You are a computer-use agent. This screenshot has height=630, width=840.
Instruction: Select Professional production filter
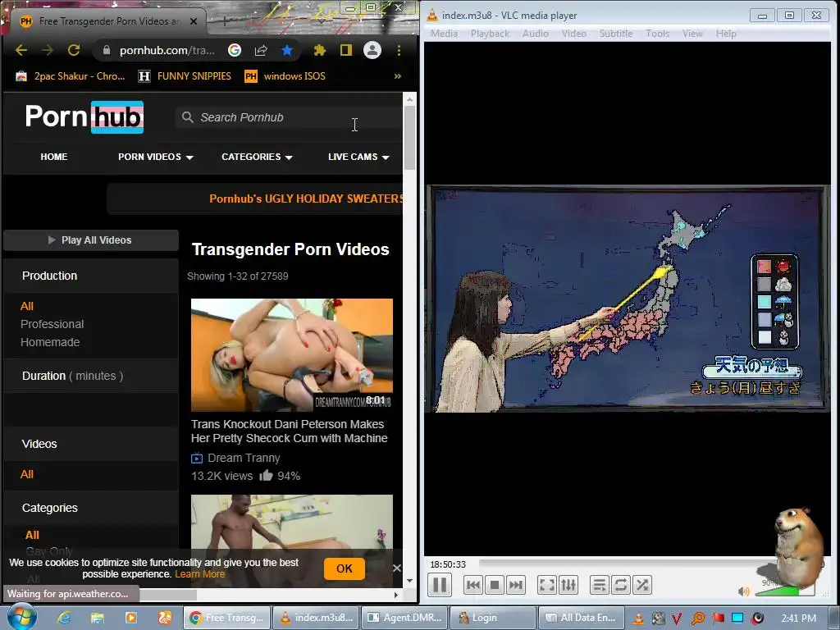52,324
